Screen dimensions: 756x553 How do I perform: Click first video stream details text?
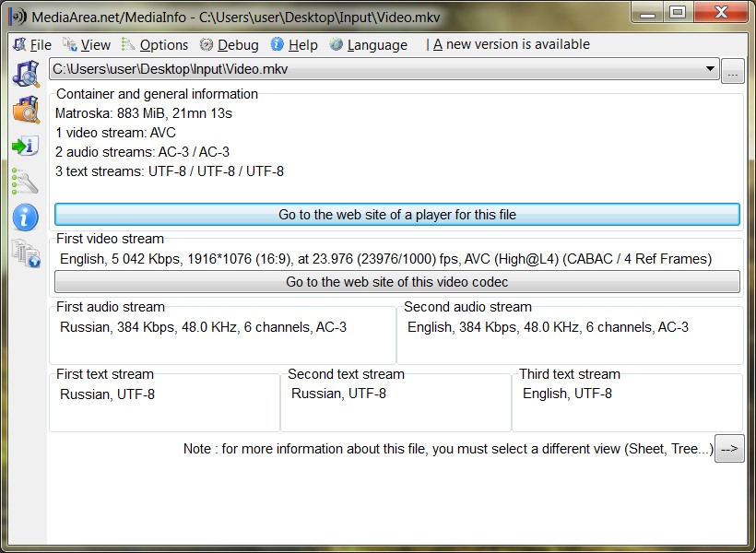click(385, 259)
